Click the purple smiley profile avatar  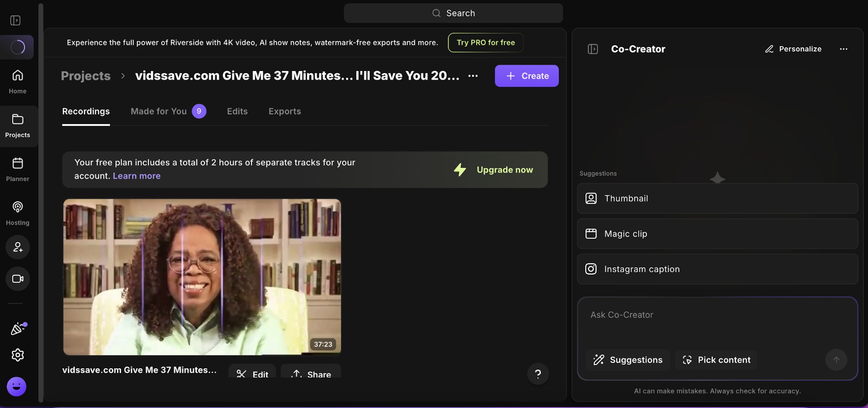(x=16, y=387)
